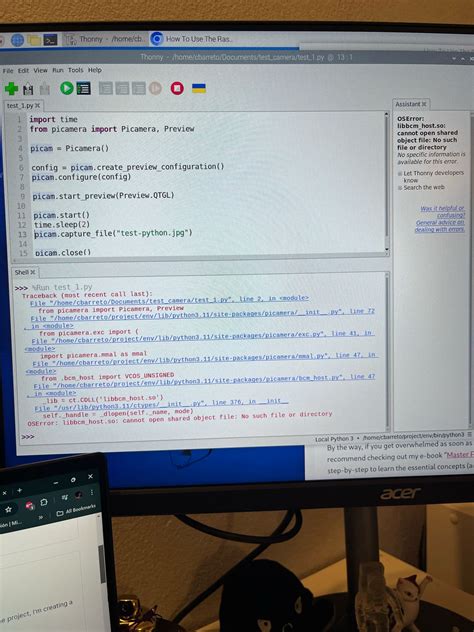Click the Step over toolbar icon
474x632 pixels.
coord(106,88)
